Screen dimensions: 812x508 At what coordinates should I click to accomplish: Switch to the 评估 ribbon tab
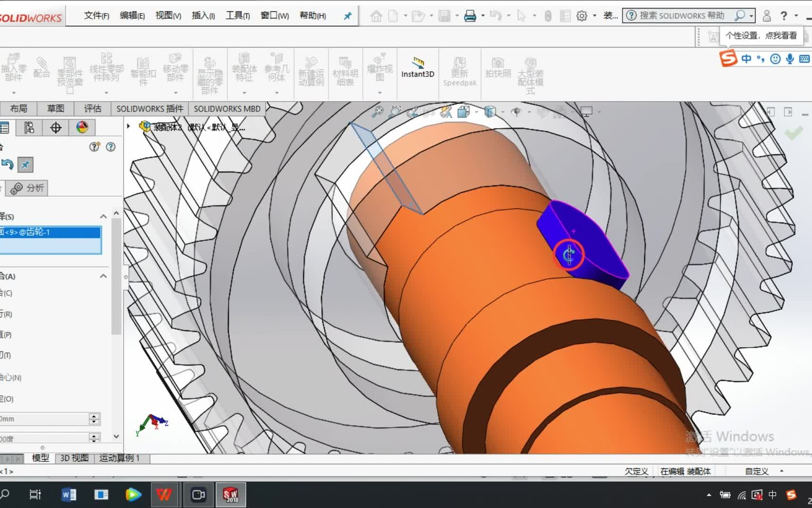click(93, 109)
